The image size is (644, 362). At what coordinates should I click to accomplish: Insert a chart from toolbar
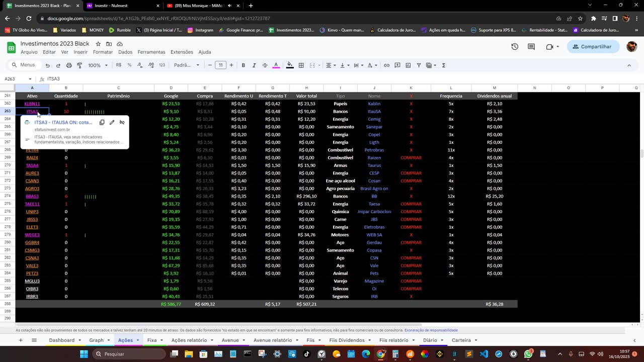(408, 65)
